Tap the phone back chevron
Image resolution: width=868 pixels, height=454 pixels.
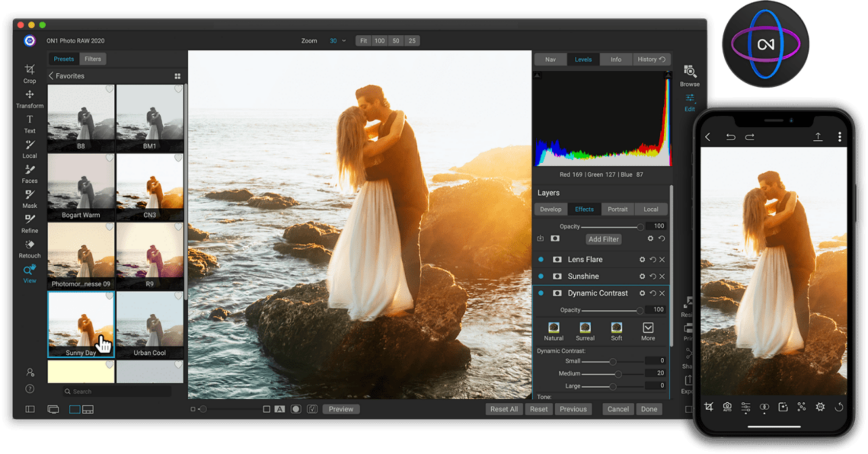pos(708,137)
